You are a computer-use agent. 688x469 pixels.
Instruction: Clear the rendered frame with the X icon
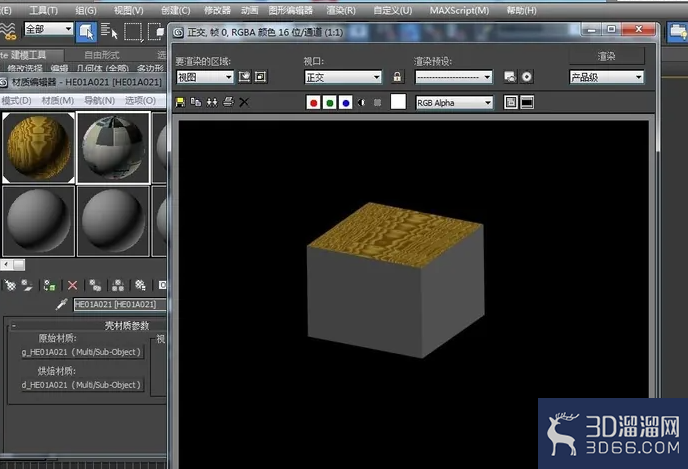(244, 103)
